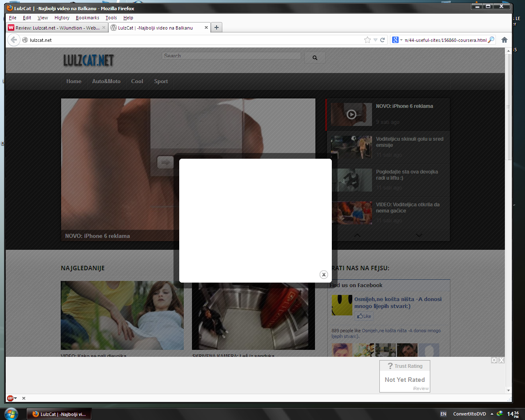Switch to the Review: Lulzcat.net WJunction tab
This screenshot has width=525, height=420.
point(57,27)
